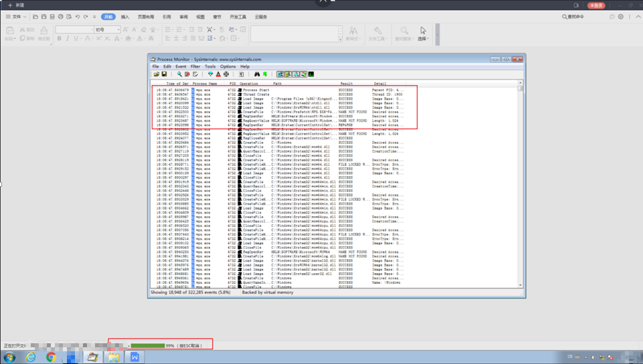Screen dimensions: 643x364
Task: Switch to the 视图 ribbon tab
Action: point(200,17)
